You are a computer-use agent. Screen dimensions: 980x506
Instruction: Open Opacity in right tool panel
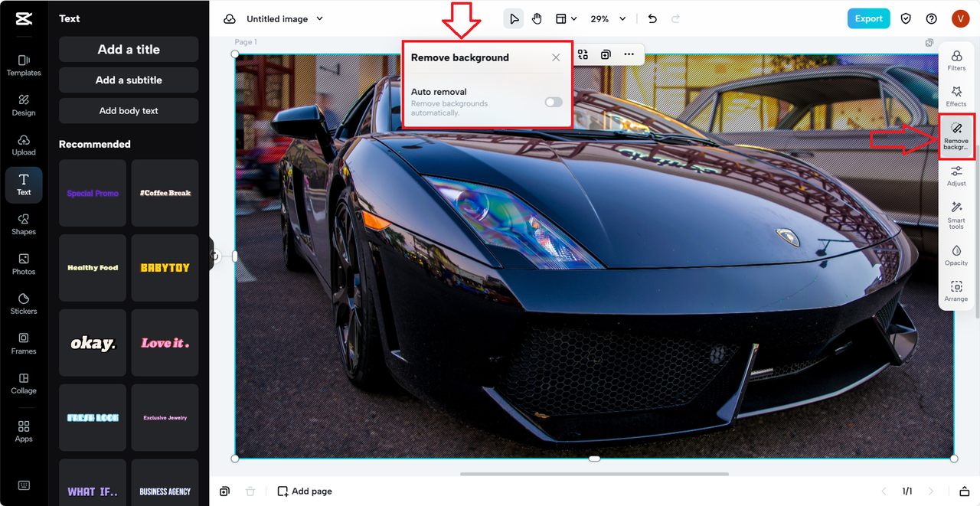tap(956, 256)
